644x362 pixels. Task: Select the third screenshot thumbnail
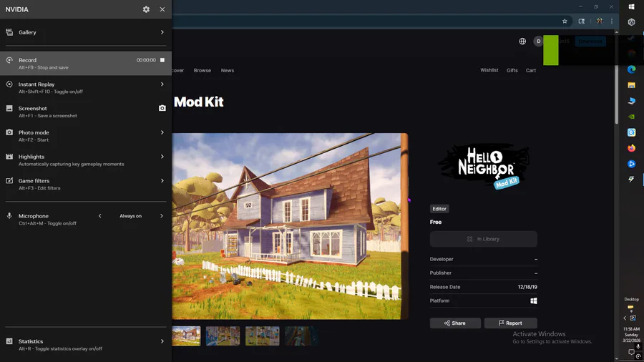tap(263, 336)
